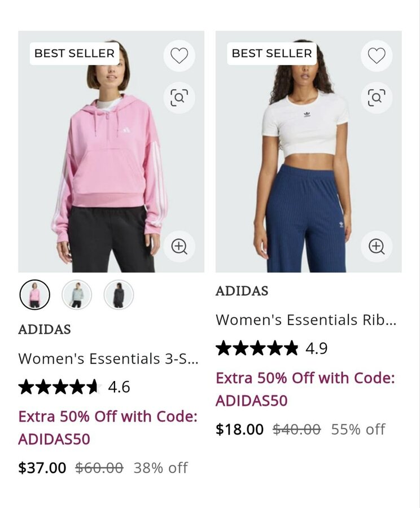Viewport: 420px width, 508px height.
Task: Zoom in on the pink hoodie image
Action: pyautogui.click(x=179, y=247)
